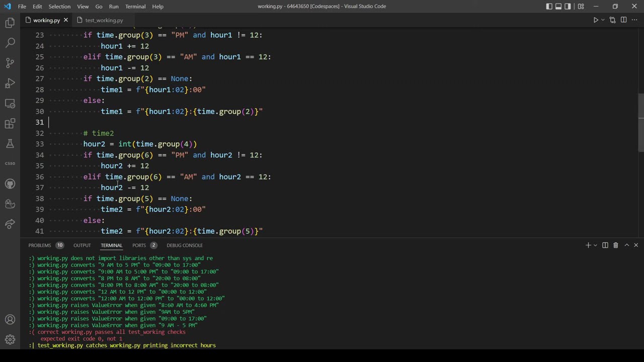
Task: Open the changes compare icon in editor toolbar
Action: [x=612, y=20]
